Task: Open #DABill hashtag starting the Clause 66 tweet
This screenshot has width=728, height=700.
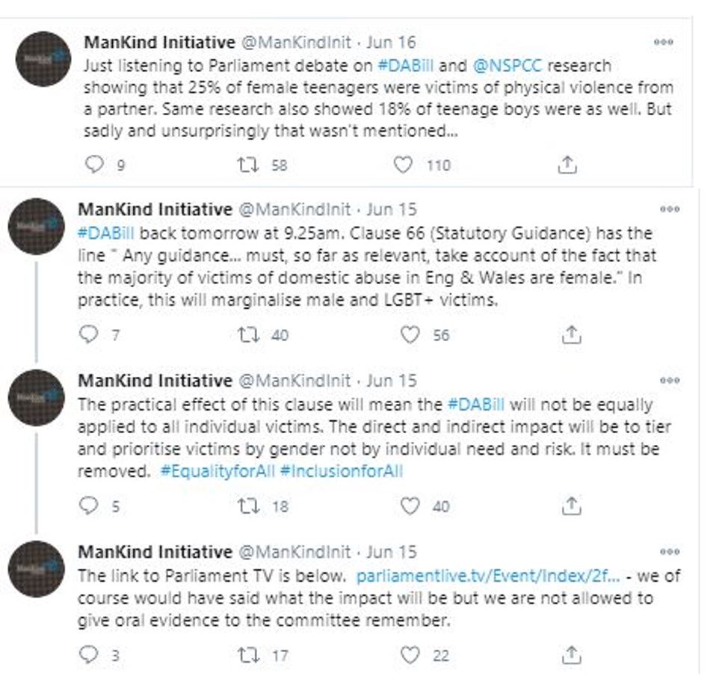Action: click(106, 233)
